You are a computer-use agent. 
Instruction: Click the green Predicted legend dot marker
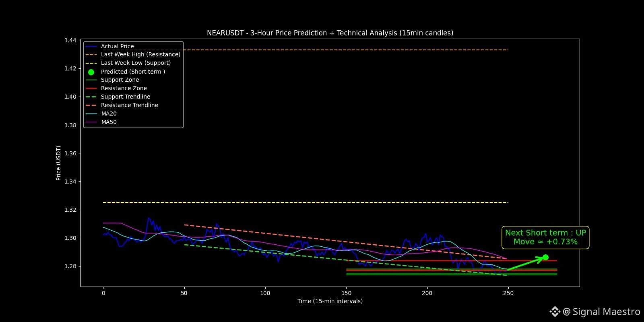click(x=91, y=72)
